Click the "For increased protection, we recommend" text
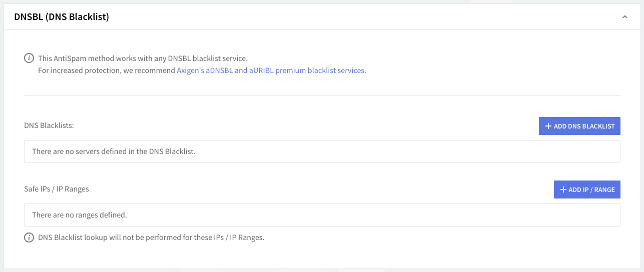 [x=107, y=70]
